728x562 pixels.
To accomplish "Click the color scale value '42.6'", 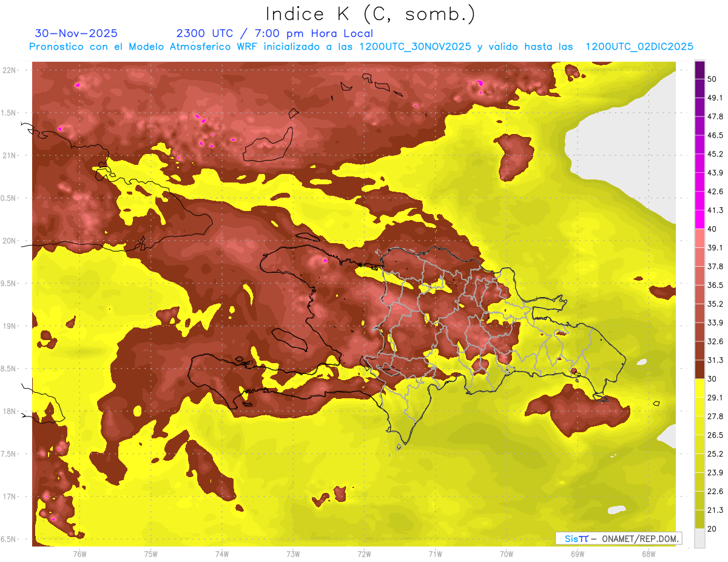I will (x=715, y=192).
